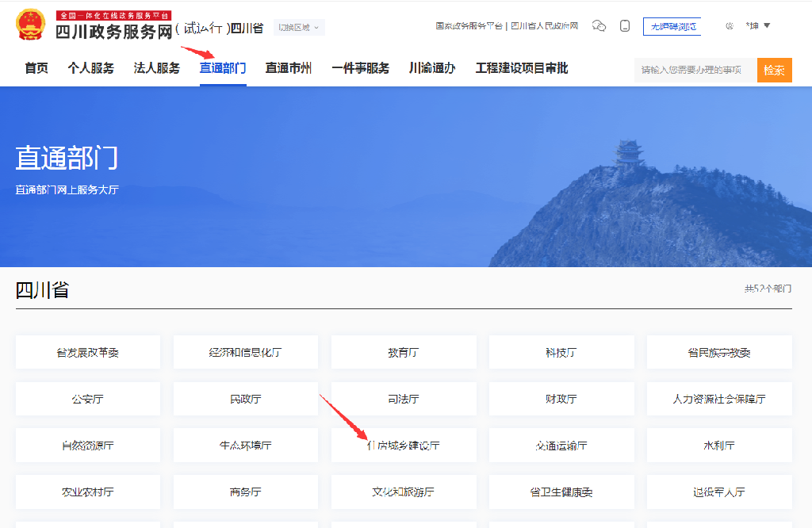Select the 直通市州 navigation tab
This screenshot has height=528, width=812.
tap(289, 68)
